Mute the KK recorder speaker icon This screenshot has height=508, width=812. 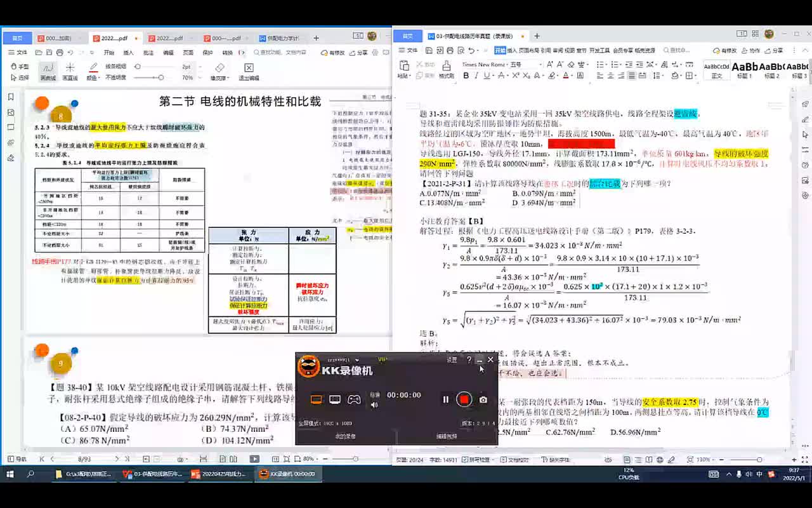[374, 404]
